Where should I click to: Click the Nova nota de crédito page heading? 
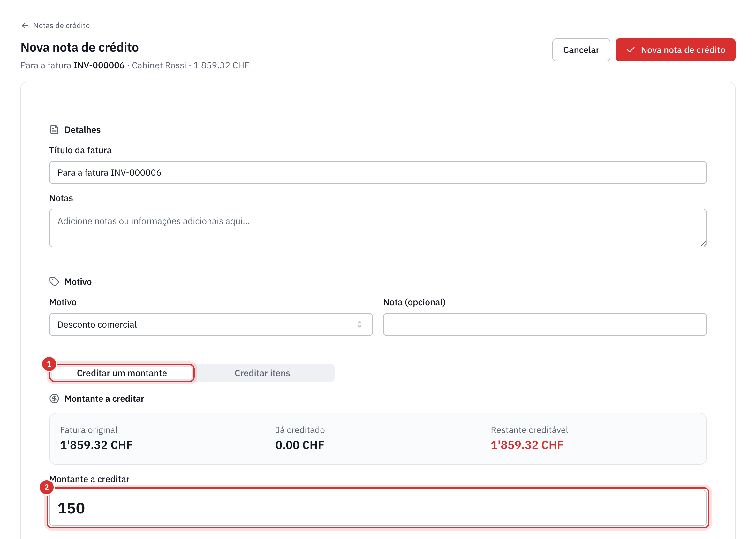[79, 48]
